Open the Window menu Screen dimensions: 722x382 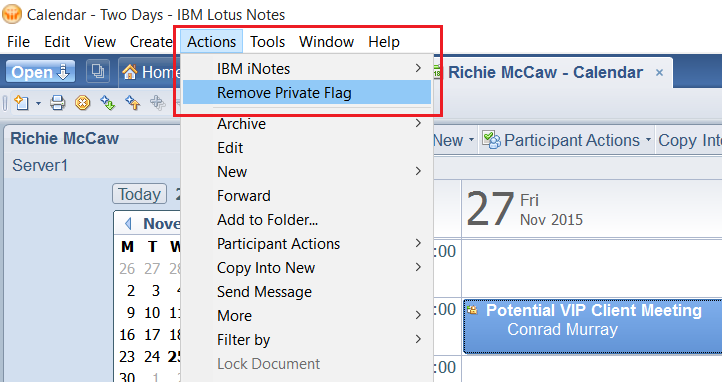(x=326, y=42)
